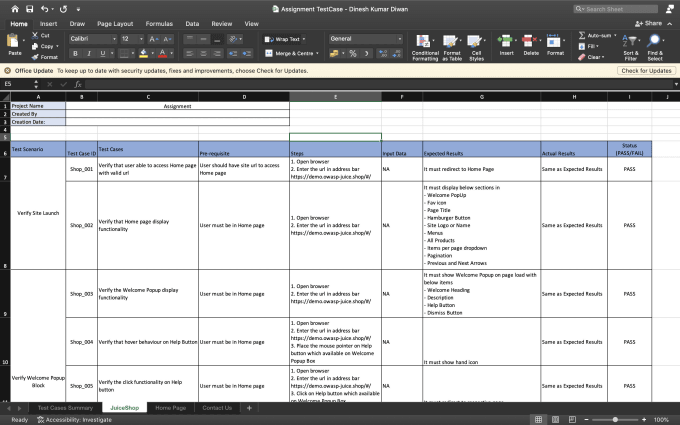Switch to Home Page sheet tab
Screen dimensions: 680x425
coord(170,408)
